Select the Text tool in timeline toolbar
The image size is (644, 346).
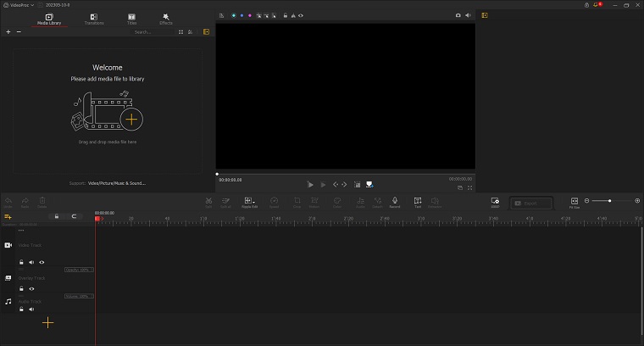(418, 201)
